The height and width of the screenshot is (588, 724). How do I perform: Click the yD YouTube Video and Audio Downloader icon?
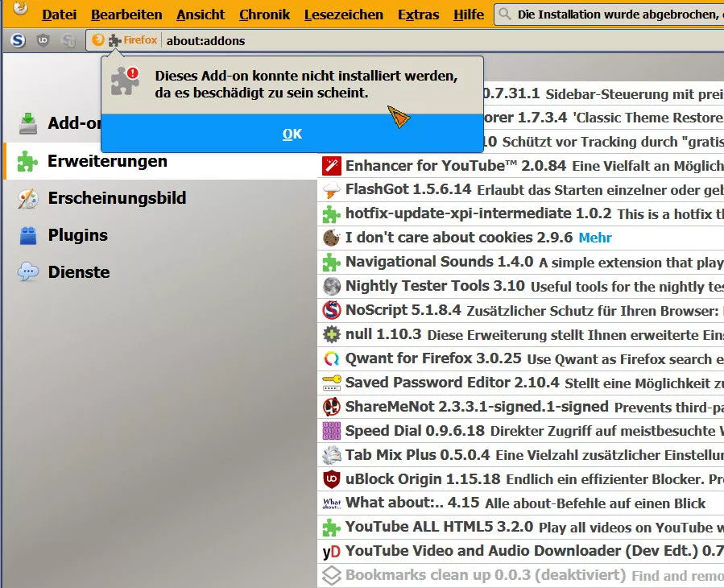(332, 552)
